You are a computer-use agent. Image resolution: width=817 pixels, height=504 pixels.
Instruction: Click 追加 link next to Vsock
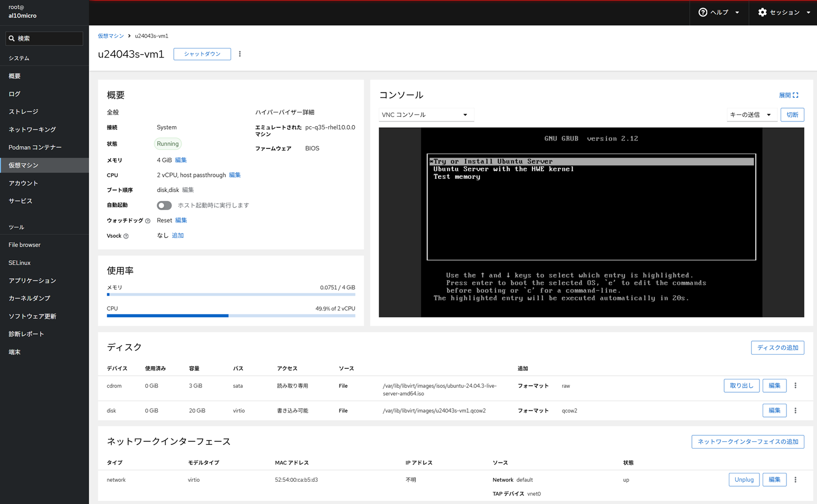(178, 236)
